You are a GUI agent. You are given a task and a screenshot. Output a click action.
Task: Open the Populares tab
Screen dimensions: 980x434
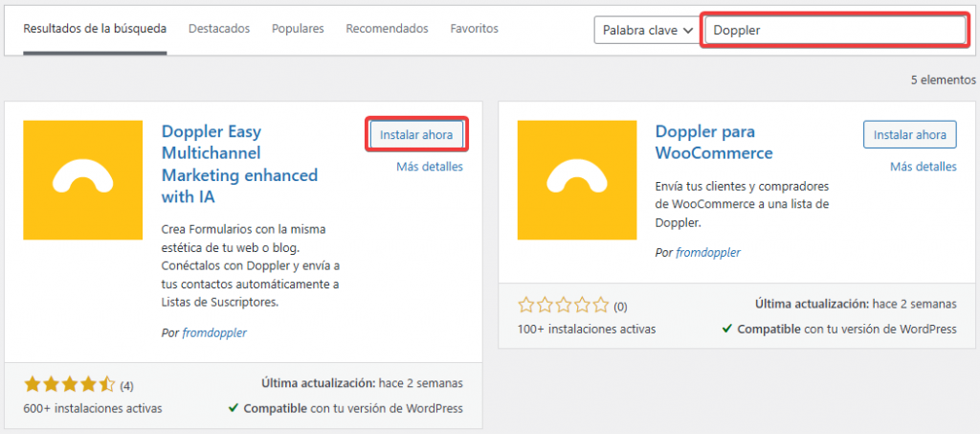point(299,29)
